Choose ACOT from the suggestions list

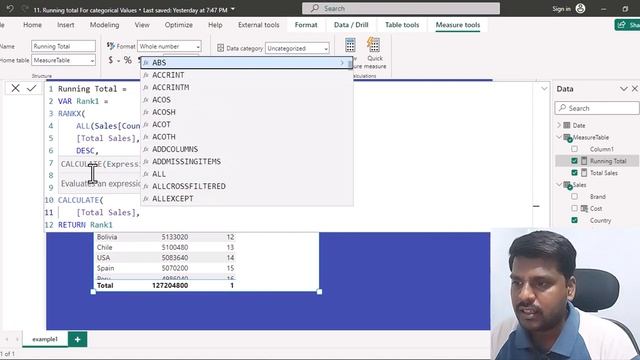coord(247,124)
